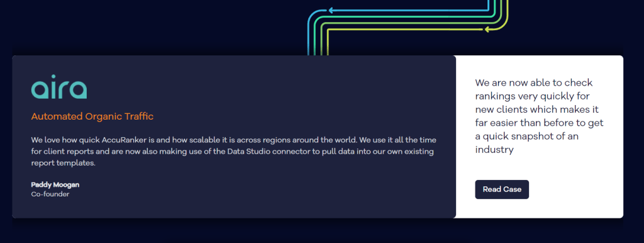
Task: Click the aira company logo
Action: point(59,87)
